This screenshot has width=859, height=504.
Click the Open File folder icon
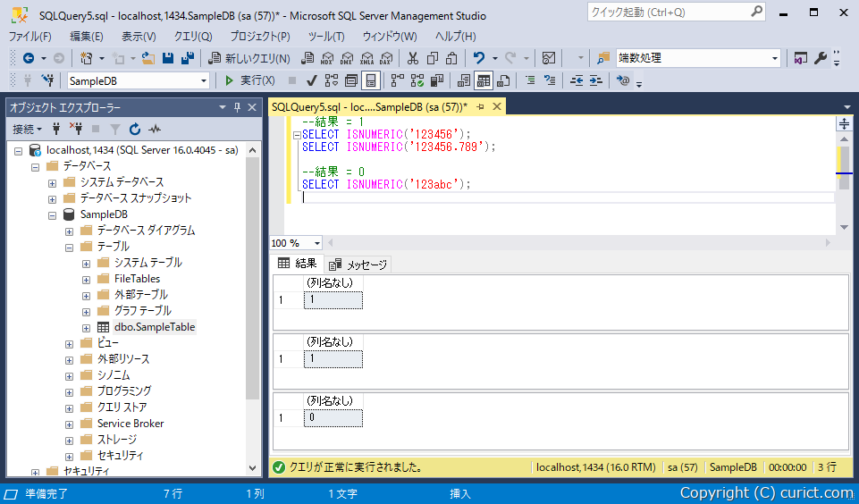point(147,58)
